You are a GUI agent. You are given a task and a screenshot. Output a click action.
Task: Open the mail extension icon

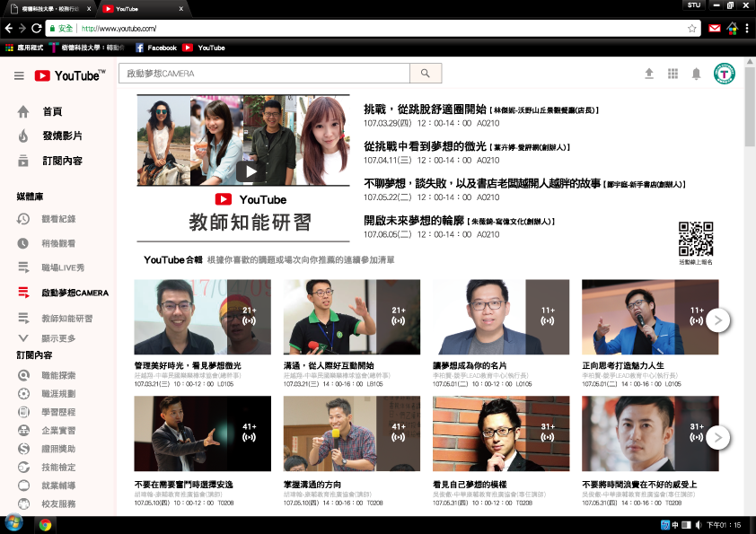pyautogui.click(x=715, y=29)
